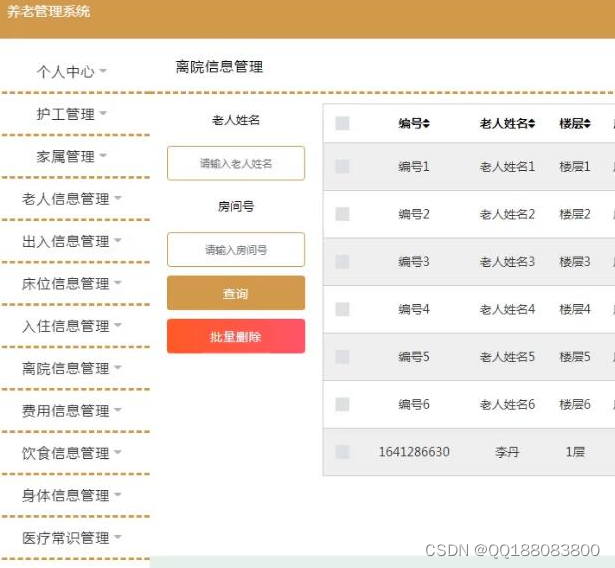This screenshot has height=568, width=615.
Task: Click the cell 1641286630
Action: click(x=414, y=452)
